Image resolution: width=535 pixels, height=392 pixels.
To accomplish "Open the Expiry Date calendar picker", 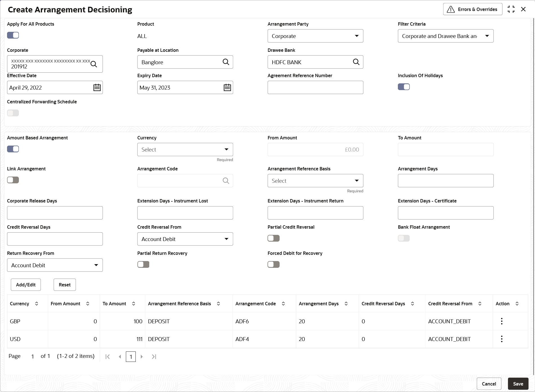I will point(227,88).
